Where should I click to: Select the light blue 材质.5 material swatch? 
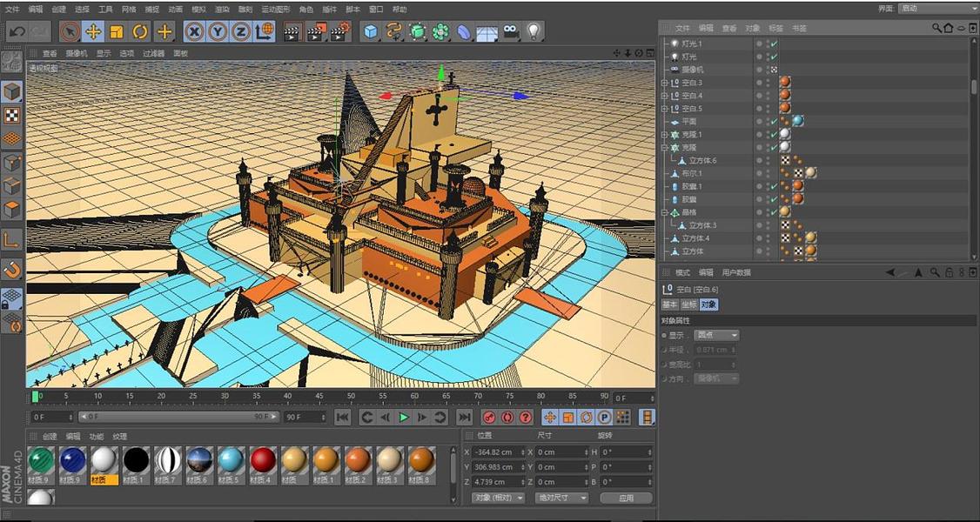pyautogui.click(x=232, y=465)
